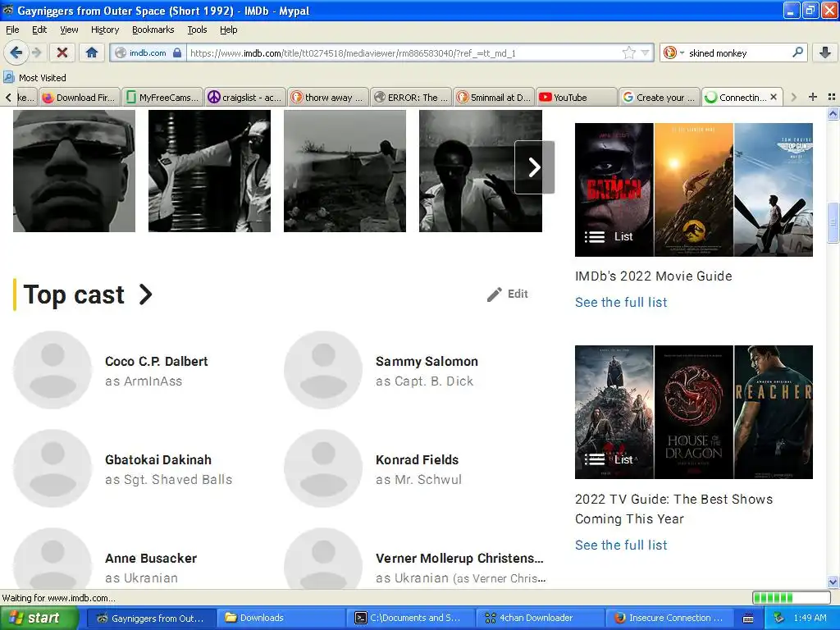This screenshot has height=630, width=840.
Task: Open downloads panel arrow icon
Action: tap(825, 52)
